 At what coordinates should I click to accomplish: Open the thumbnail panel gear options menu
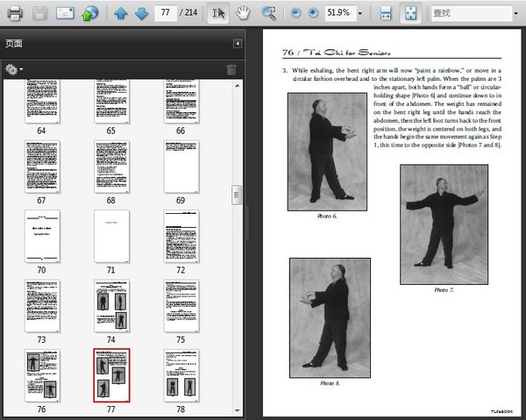point(13,69)
